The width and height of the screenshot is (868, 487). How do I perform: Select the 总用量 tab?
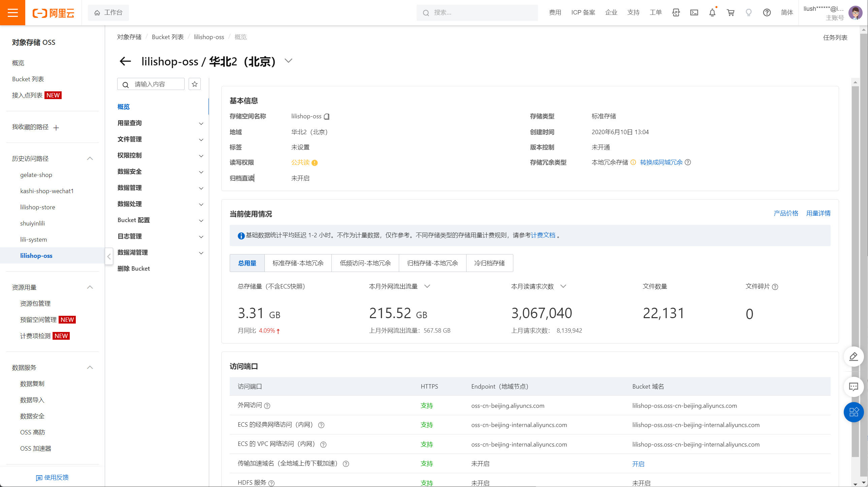point(247,263)
